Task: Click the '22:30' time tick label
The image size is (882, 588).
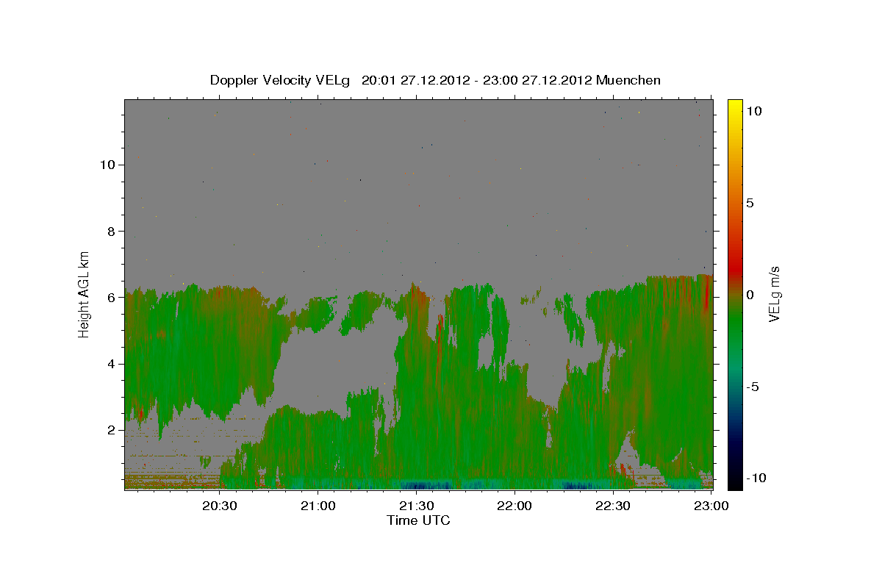Action: 612,506
